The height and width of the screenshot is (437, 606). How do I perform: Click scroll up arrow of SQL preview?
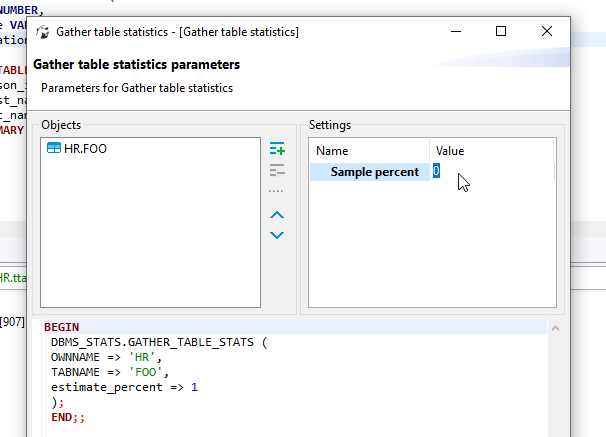[x=555, y=328]
